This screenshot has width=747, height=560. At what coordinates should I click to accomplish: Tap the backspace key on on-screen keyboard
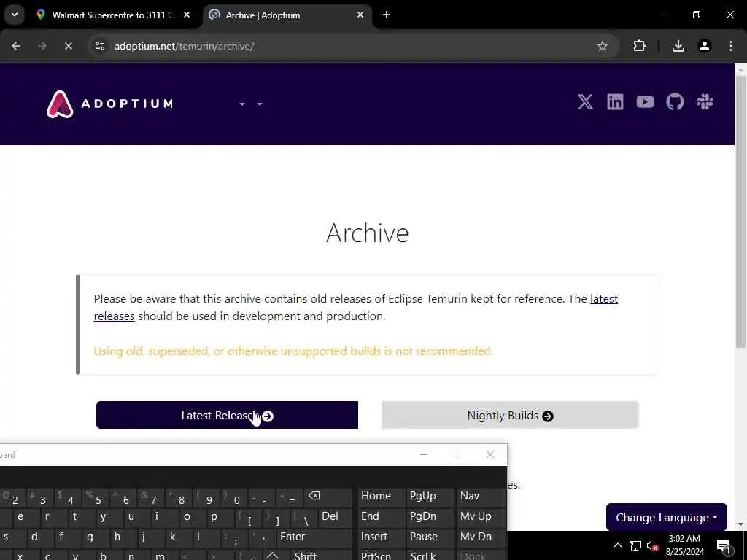point(314,496)
